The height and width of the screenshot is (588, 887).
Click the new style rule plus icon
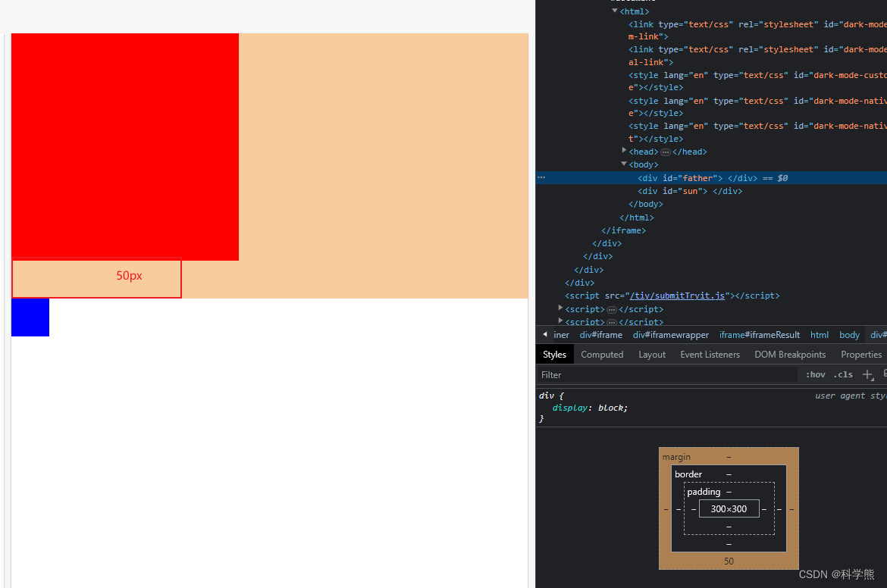[x=868, y=374]
